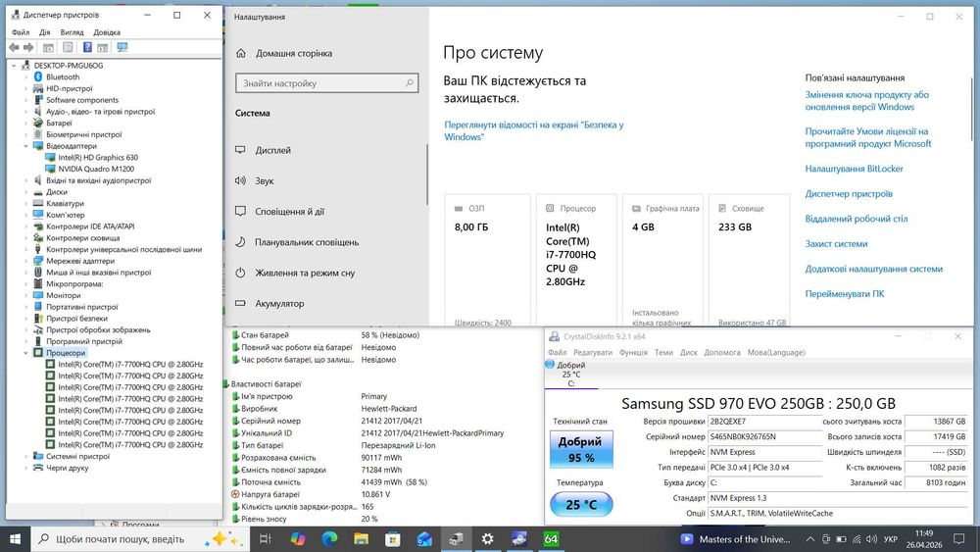This screenshot has width=980, height=552.
Task: Collapse Відеоадаптери tree node
Action: (x=25, y=146)
